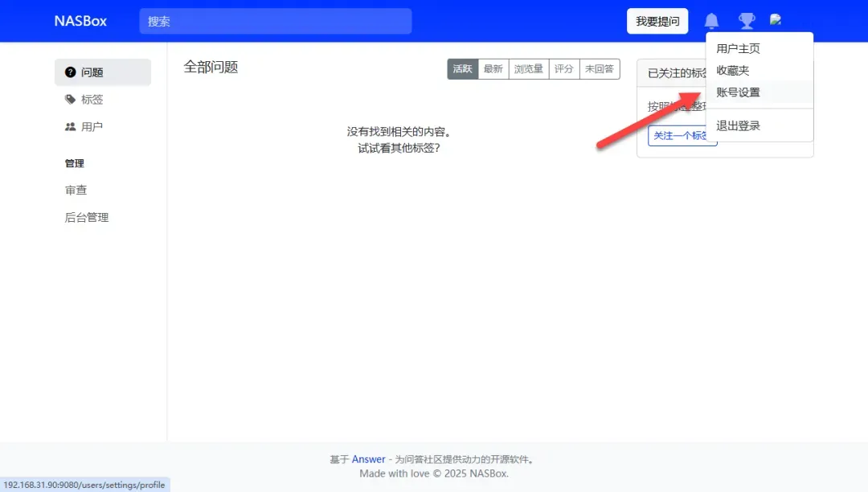This screenshot has width=868, height=492.
Task: Click the trophy achievements icon
Action: pyautogui.click(x=747, y=21)
